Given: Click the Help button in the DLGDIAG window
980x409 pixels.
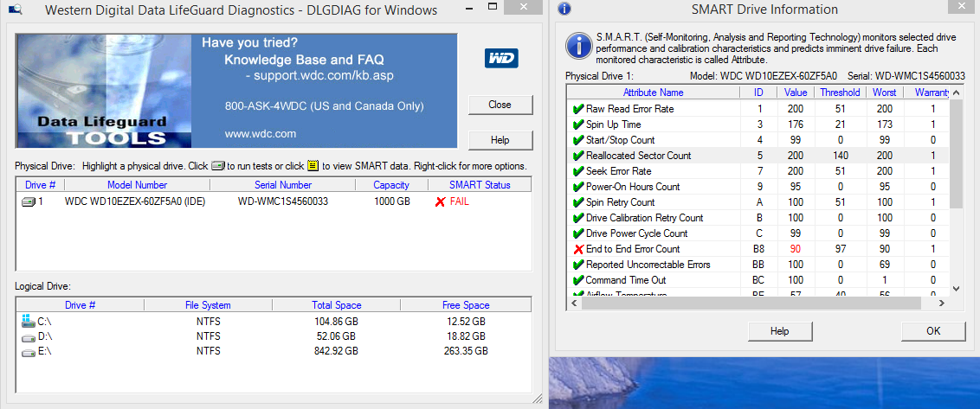Looking at the screenshot, I should [x=500, y=140].
